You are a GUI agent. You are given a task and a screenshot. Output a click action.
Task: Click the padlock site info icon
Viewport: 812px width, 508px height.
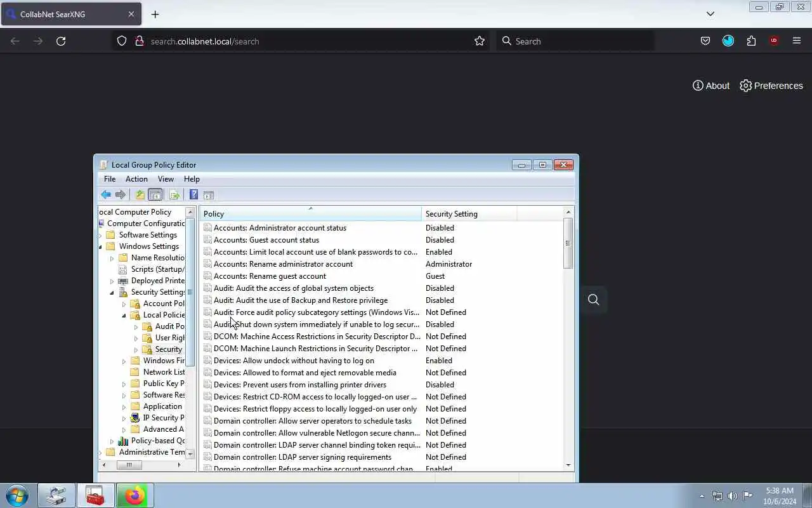[x=140, y=41]
